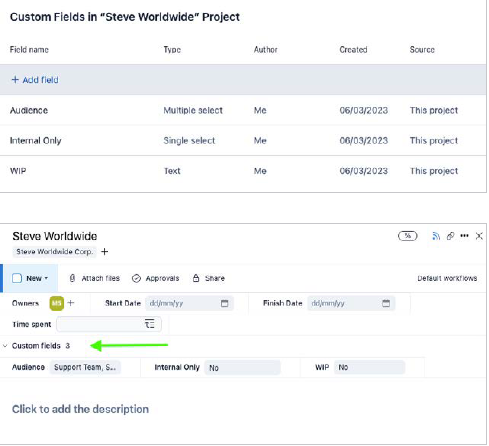Image resolution: width=489 pixels, height=446 pixels.
Task: Click the Time spent log icon
Action: (x=150, y=324)
